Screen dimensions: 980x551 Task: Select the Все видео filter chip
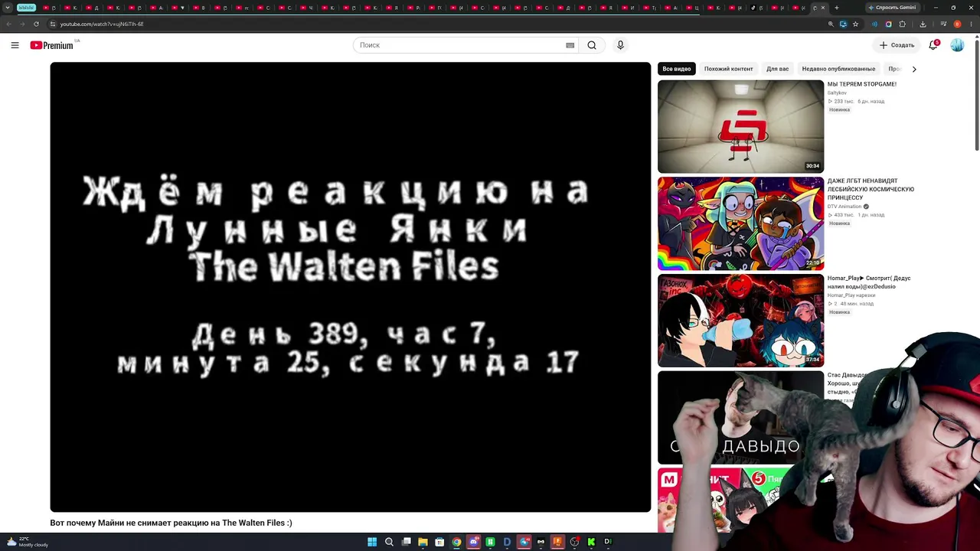[x=677, y=69]
